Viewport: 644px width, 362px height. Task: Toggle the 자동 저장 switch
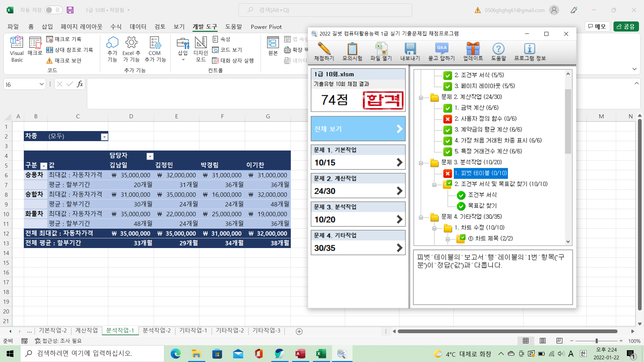(53, 10)
